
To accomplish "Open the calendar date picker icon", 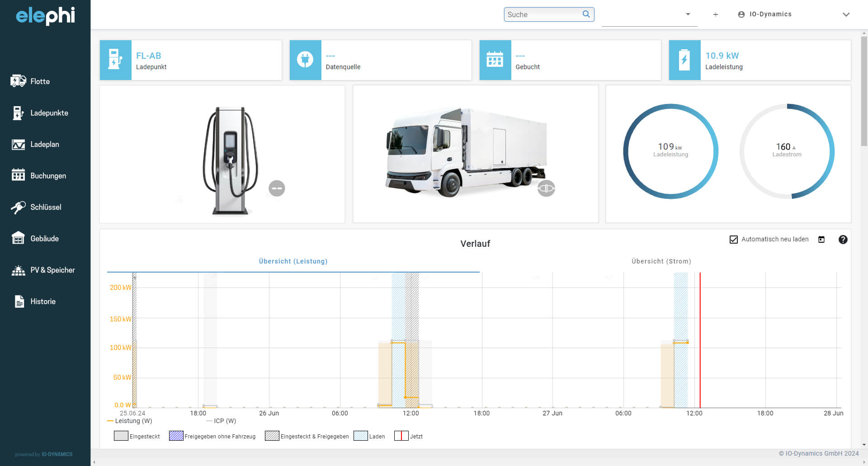I will click(x=821, y=240).
